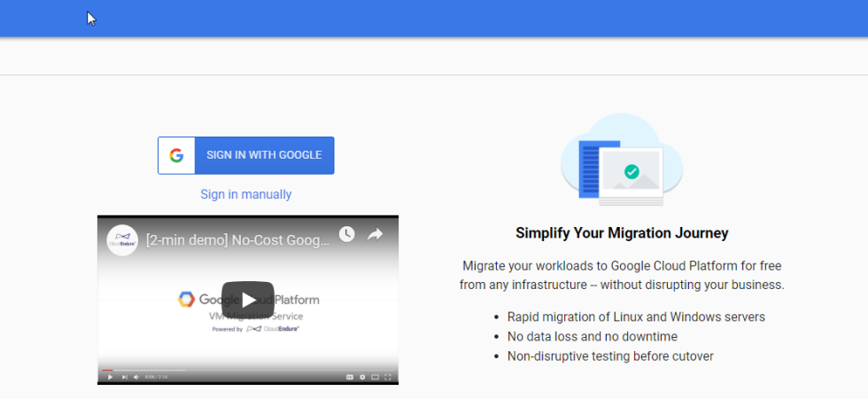Click the Sign in with Google button

pos(246,155)
